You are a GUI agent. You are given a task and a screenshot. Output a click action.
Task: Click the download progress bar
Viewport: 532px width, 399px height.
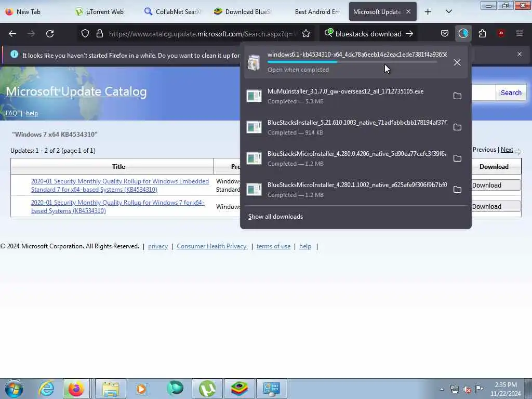coord(352,62)
